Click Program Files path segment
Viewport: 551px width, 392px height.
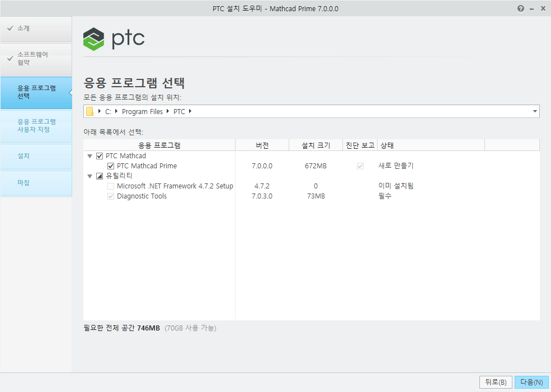142,112
